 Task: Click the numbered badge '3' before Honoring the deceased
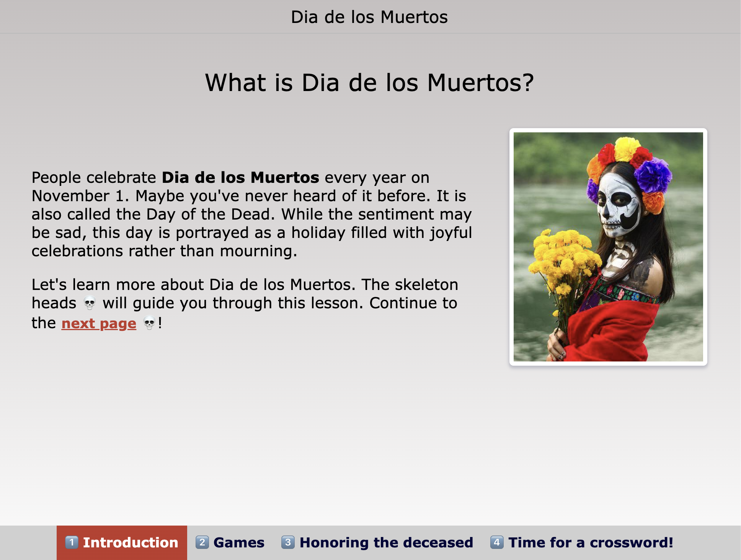coord(288,542)
